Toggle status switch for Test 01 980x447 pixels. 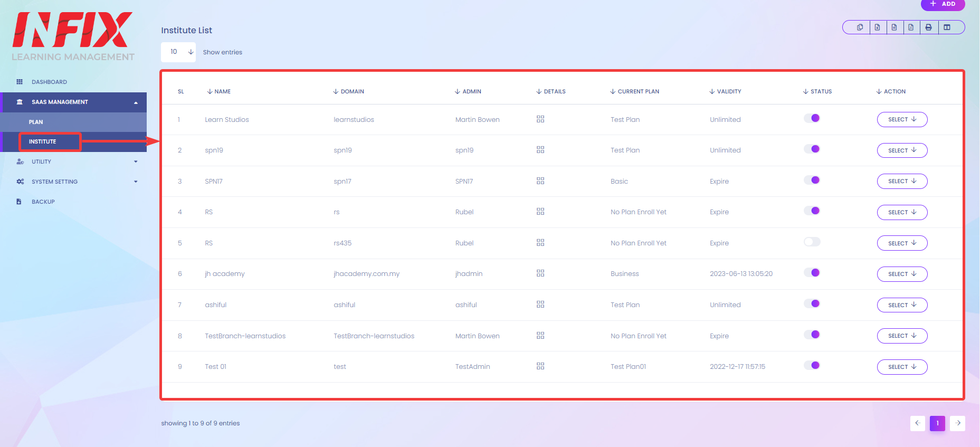812,365
